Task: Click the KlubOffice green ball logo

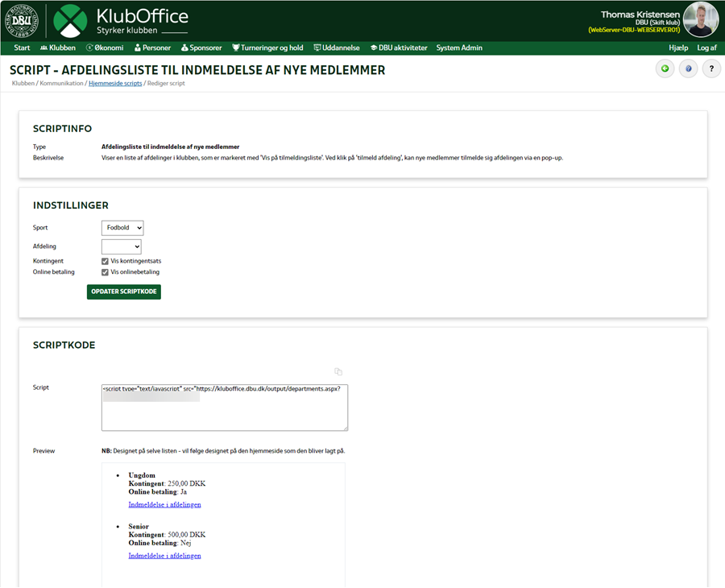Action: coord(71,21)
